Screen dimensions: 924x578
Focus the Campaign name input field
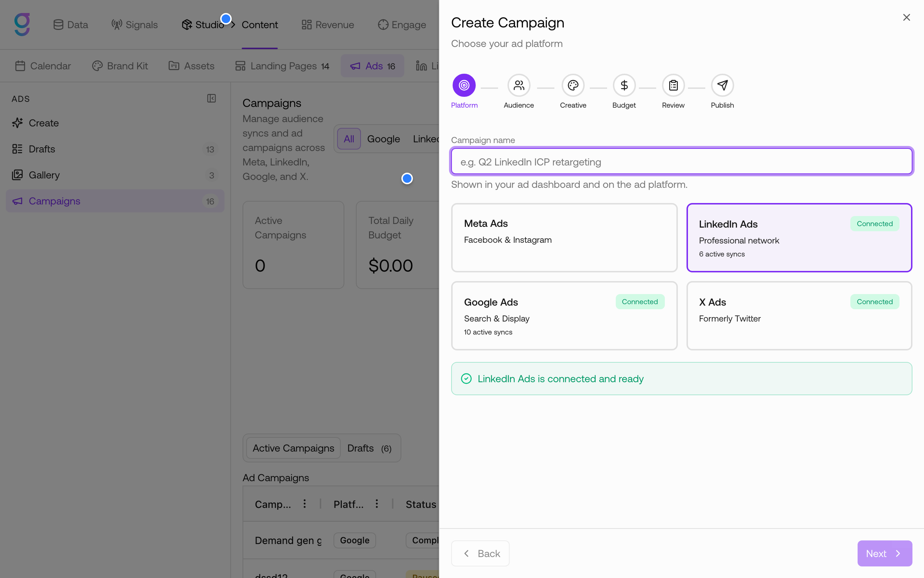tap(681, 161)
